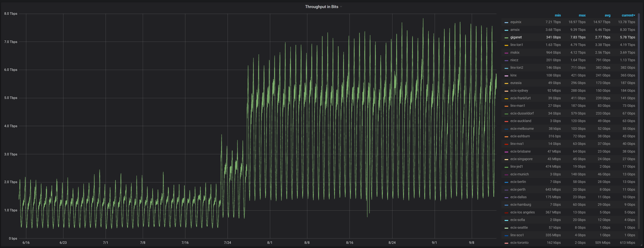Open color picker for kinx series

506,76
